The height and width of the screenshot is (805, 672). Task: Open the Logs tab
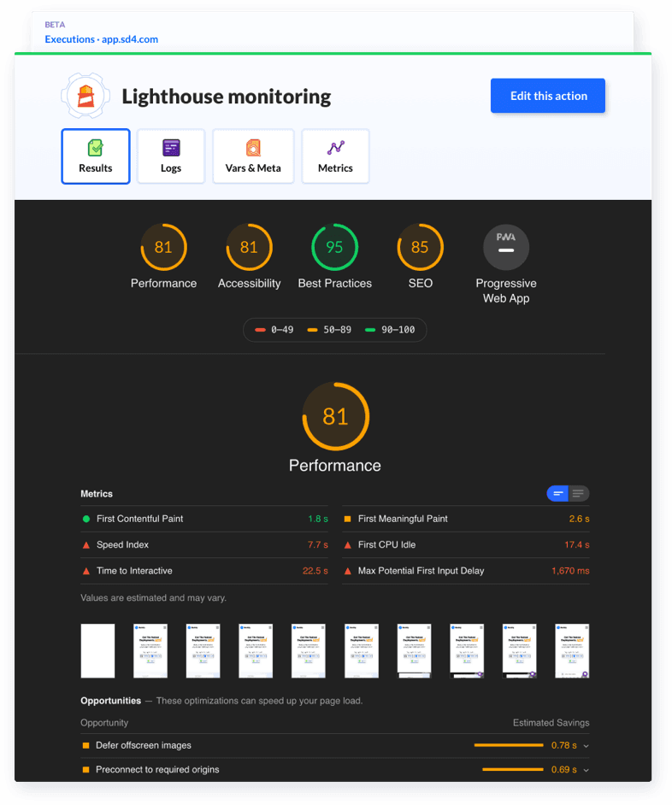pyautogui.click(x=171, y=156)
